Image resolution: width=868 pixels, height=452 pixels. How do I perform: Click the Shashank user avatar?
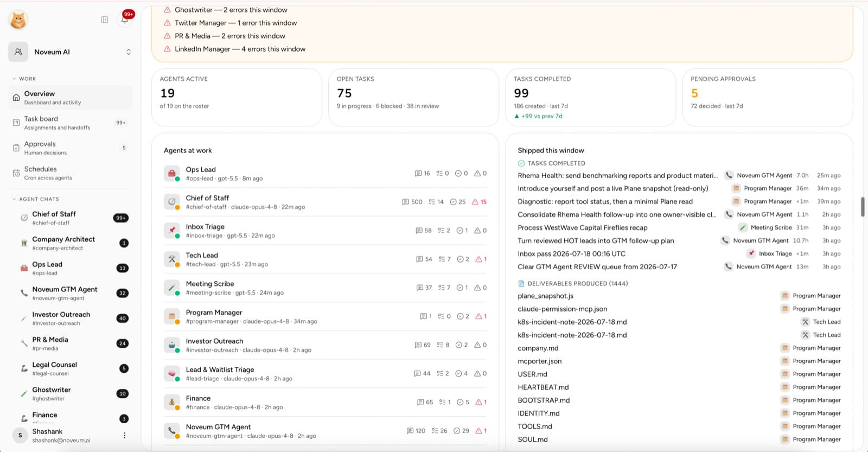tap(20, 435)
